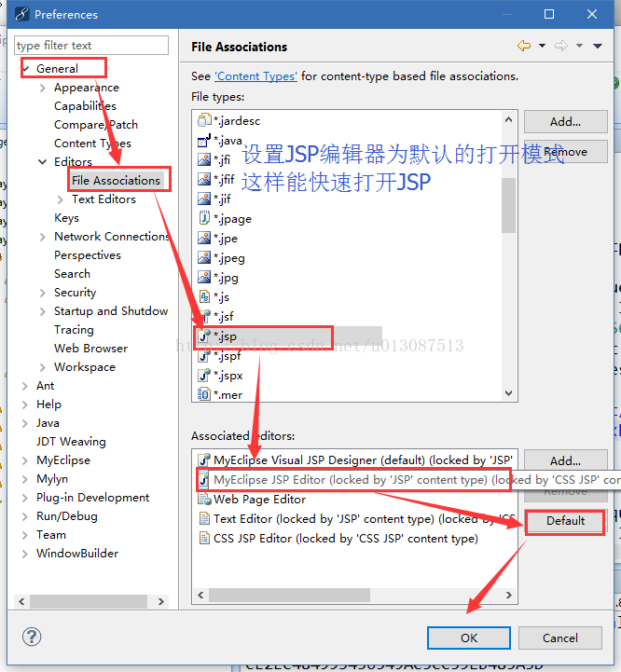Click the preferences tree scroll left arrow
The height and width of the screenshot is (672, 621).
point(21,601)
